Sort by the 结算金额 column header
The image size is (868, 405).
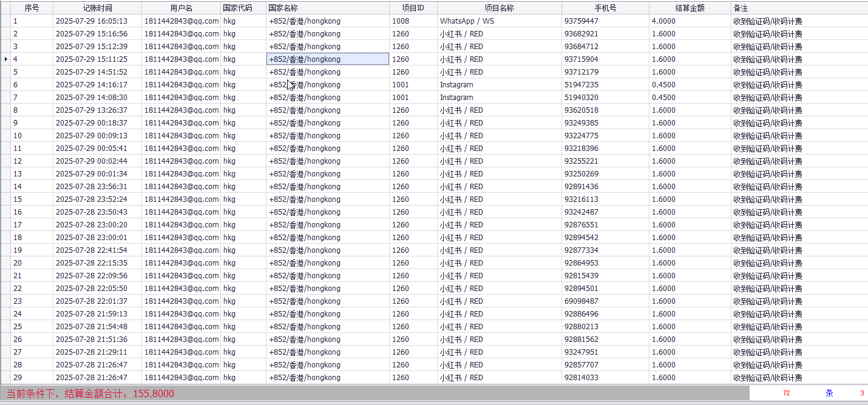tap(690, 8)
